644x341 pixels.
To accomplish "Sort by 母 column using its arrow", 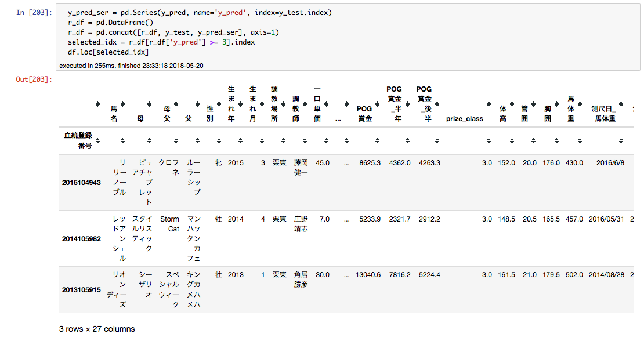I will pyautogui.click(x=149, y=104).
